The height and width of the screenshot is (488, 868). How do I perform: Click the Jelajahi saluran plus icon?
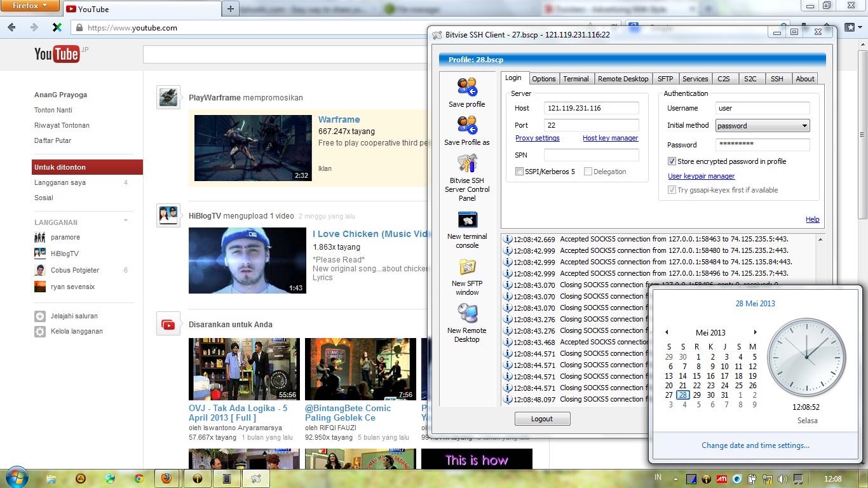[x=40, y=316]
